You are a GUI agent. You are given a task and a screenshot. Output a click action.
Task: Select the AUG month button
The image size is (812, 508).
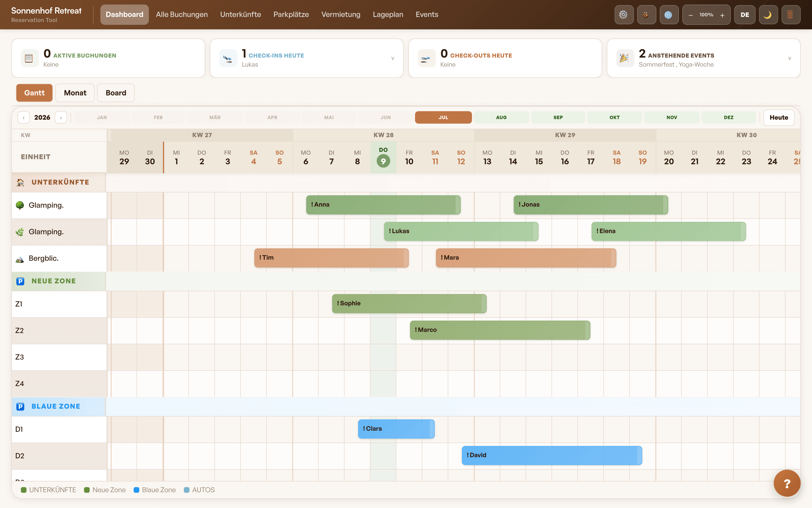[x=501, y=118]
